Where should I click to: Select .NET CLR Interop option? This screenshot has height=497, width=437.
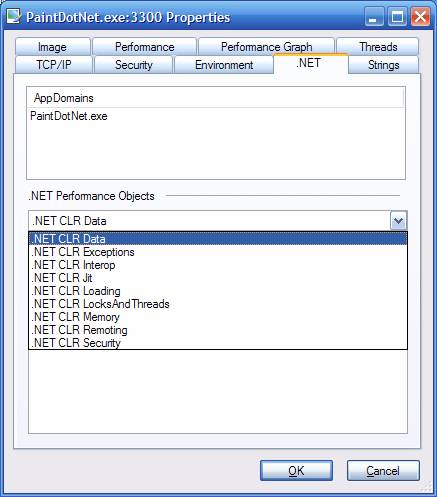click(x=218, y=265)
